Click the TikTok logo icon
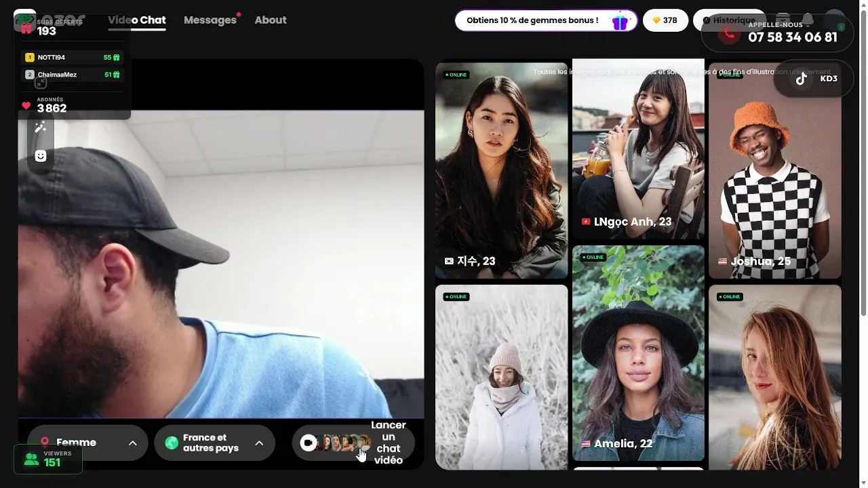Image resolution: width=868 pixels, height=488 pixels. point(802,79)
